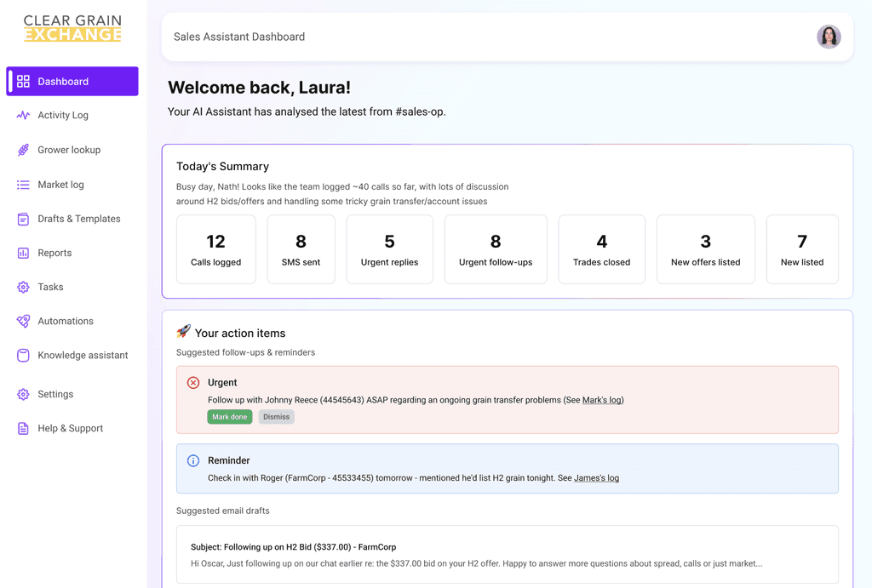This screenshot has height=588, width=872.
Task: Click the Reports chart icon
Action: (x=23, y=253)
